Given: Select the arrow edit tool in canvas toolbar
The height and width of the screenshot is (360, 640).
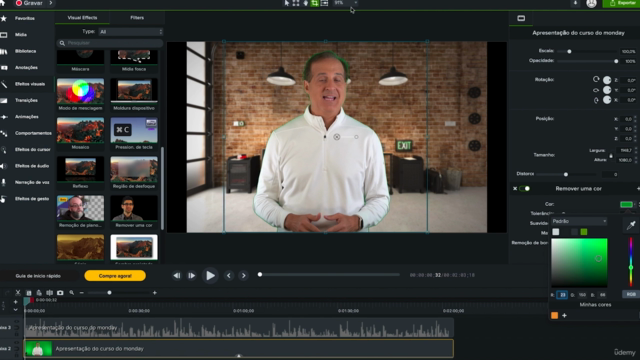Looking at the screenshot, I should (x=287, y=3).
